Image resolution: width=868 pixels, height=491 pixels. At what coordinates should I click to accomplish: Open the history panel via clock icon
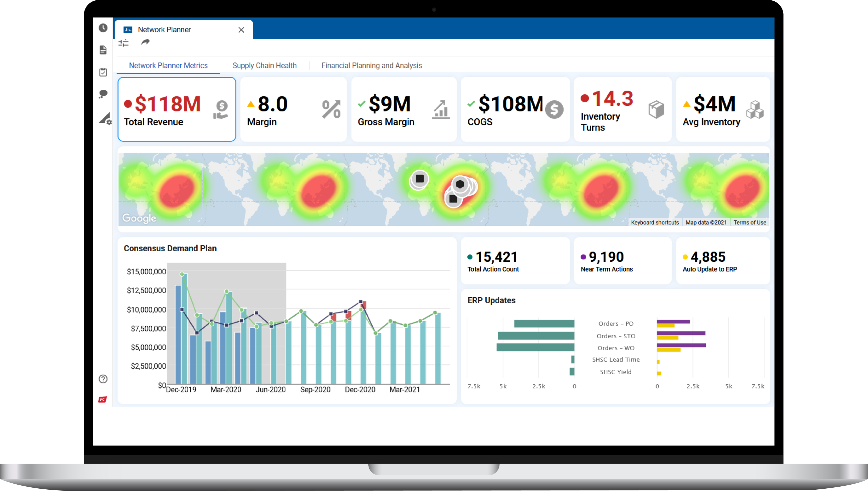(x=103, y=28)
